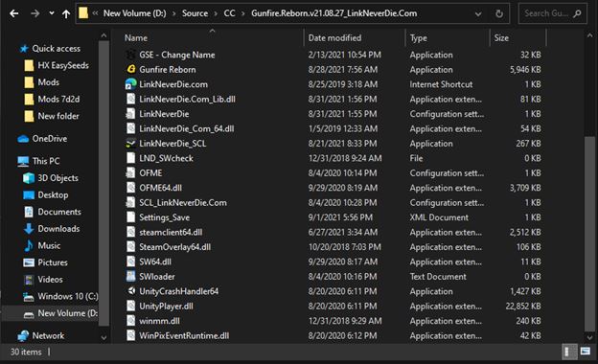Open Pictures in the sidebar
598x364 pixels.
53,262
